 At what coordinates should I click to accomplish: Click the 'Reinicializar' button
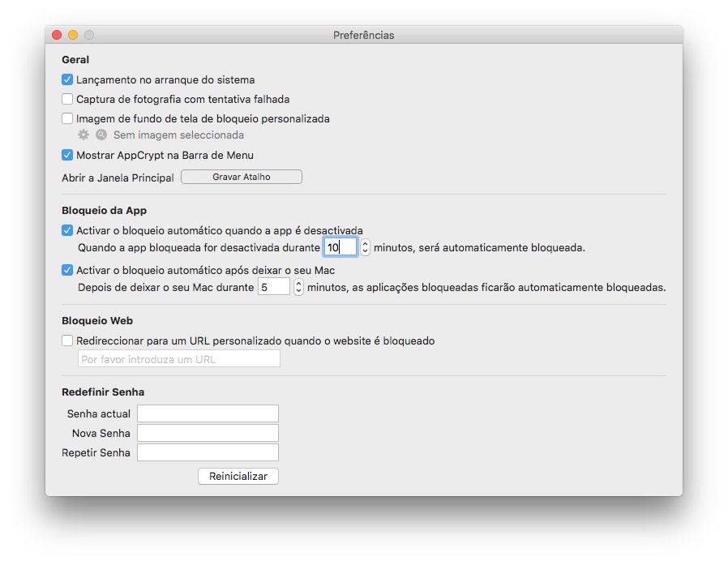point(238,477)
